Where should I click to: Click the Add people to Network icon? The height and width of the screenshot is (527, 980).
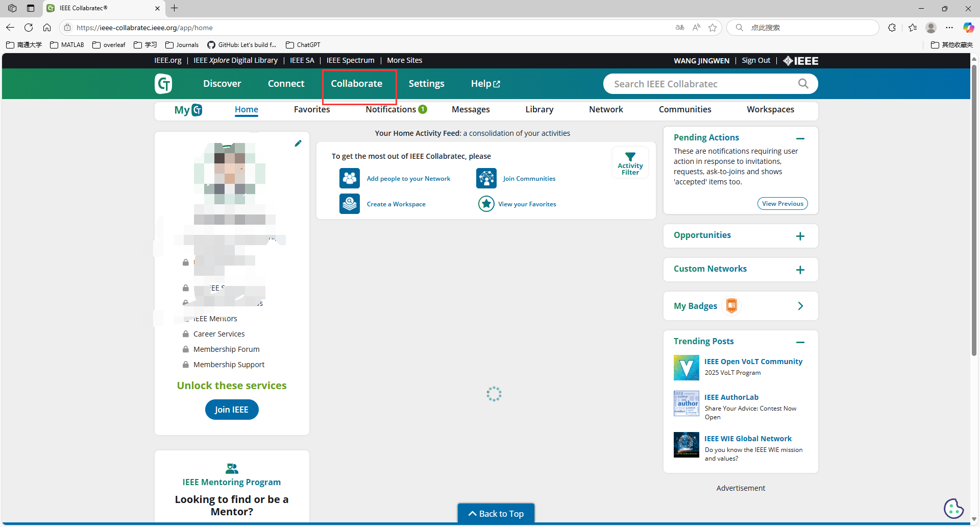pos(350,179)
